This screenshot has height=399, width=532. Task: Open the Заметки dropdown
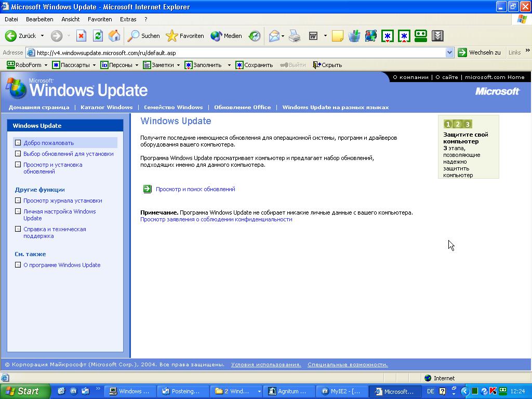(178, 65)
